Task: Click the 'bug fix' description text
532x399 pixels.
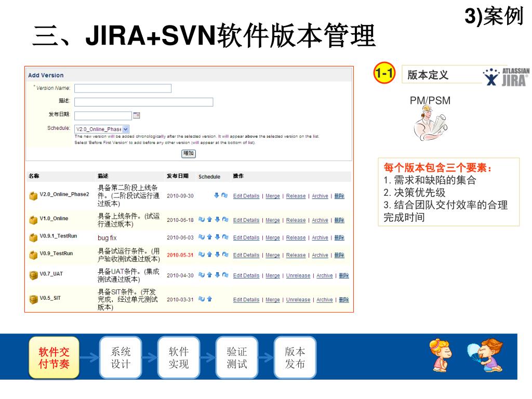Action: (x=107, y=237)
